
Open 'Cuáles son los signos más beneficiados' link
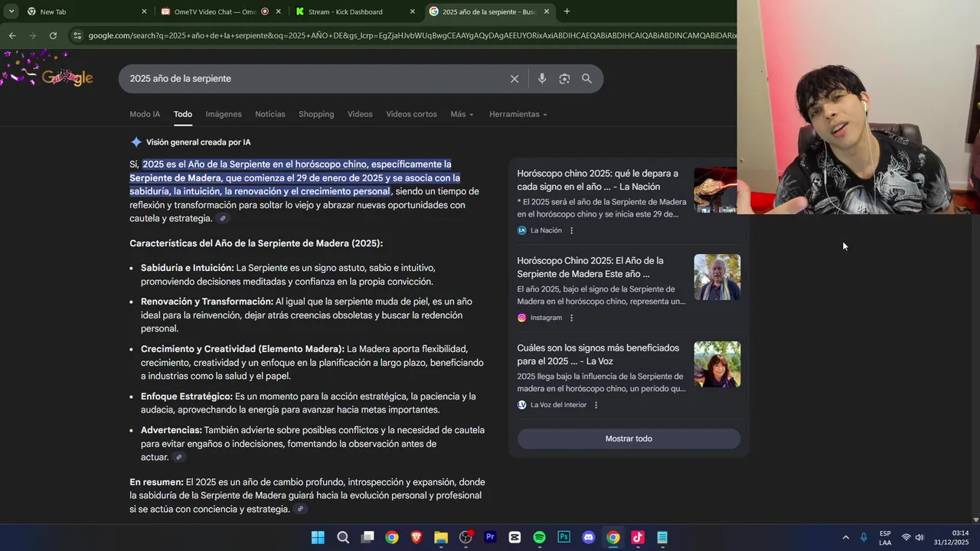pos(598,354)
